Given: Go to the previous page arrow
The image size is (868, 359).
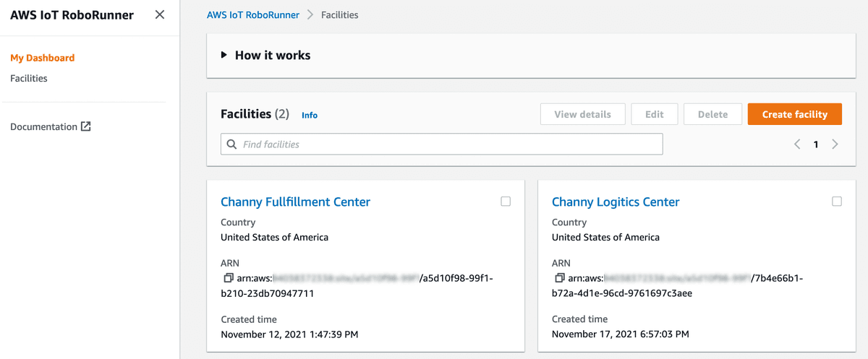Looking at the screenshot, I should (x=797, y=144).
